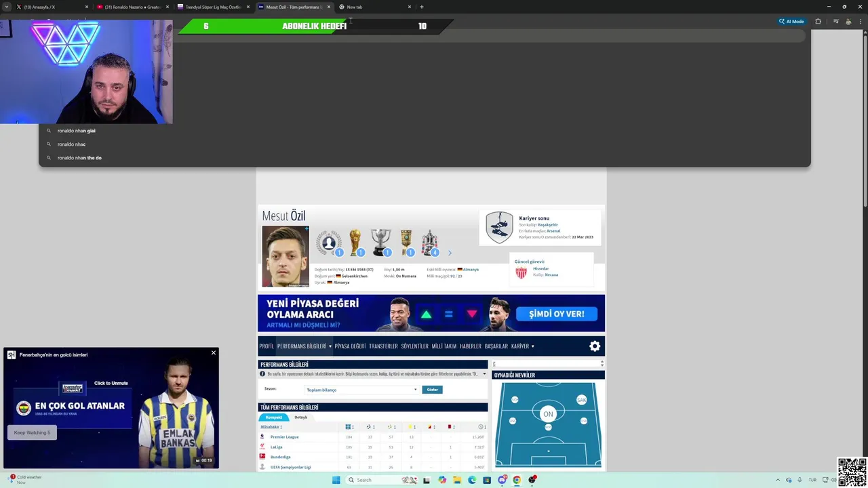The height and width of the screenshot is (488, 868).
Task: Open the Sezon 'Toplam bilanço' dropdown
Action: pos(361,390)
